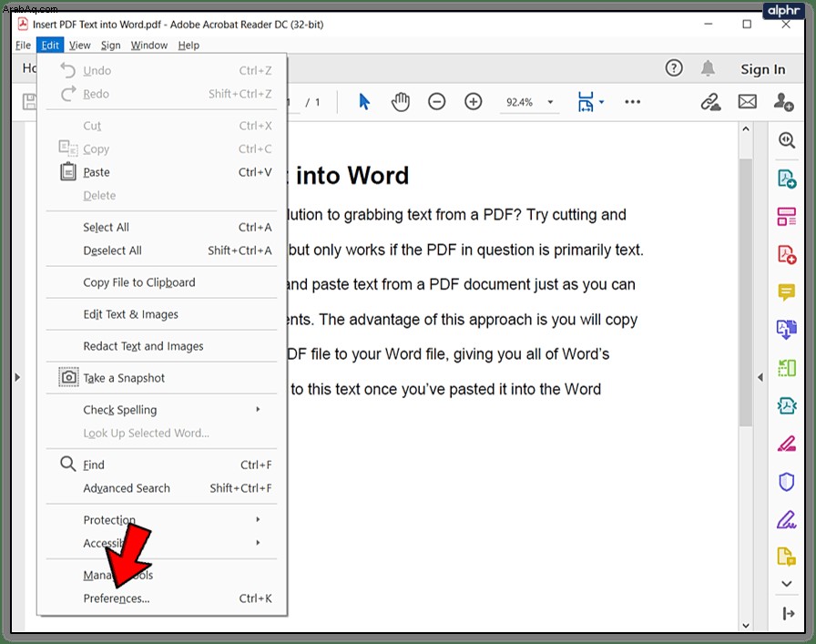Viewport: 816px width, 644px height.
Task: Expand the Protection submenu
Action: coord(162,519)
